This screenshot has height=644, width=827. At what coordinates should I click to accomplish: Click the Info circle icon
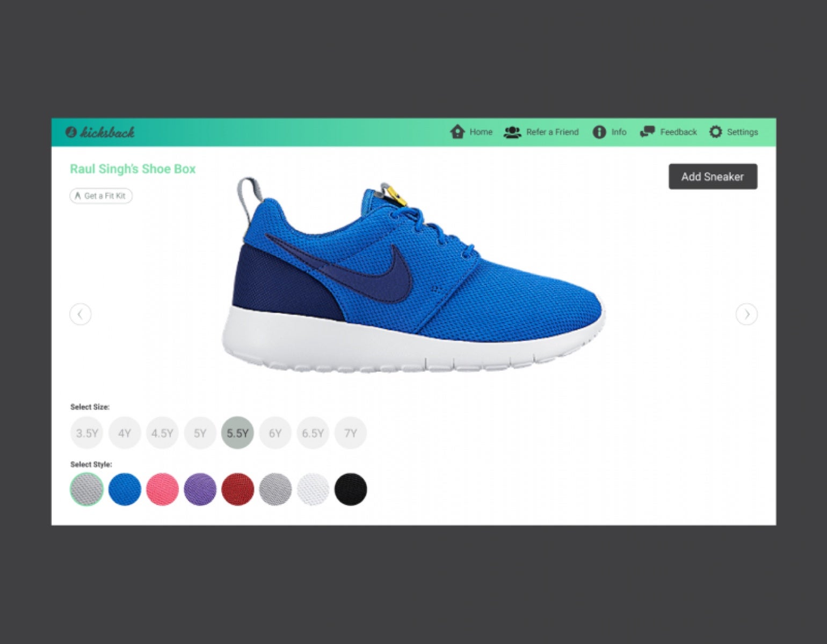click(599, 132)
